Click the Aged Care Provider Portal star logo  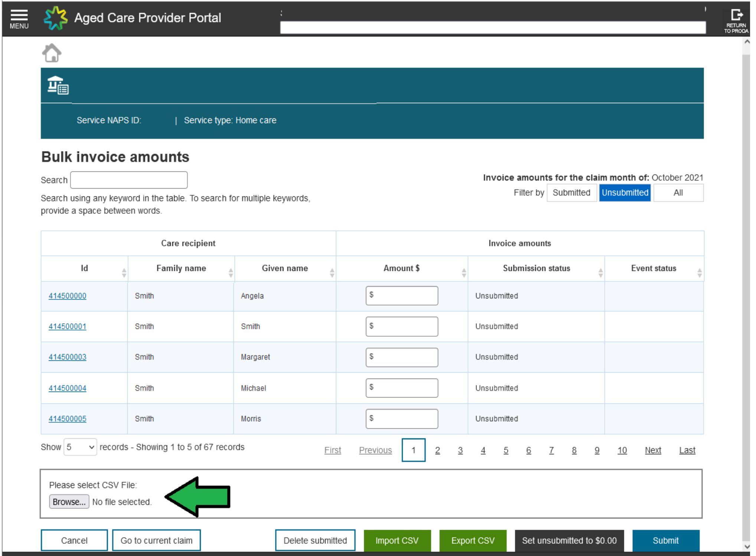(x=55, y=17)
